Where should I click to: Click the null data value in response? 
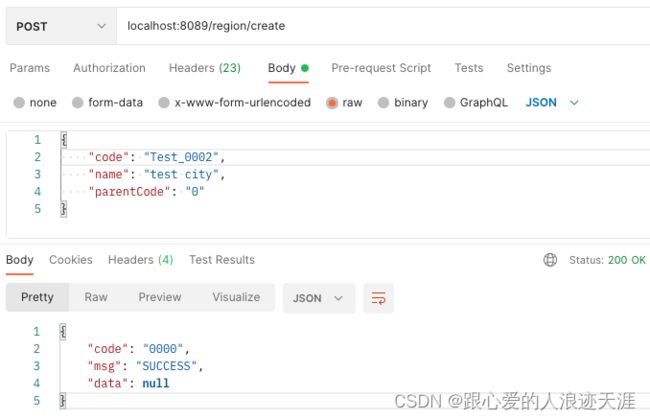pos(156,384)
